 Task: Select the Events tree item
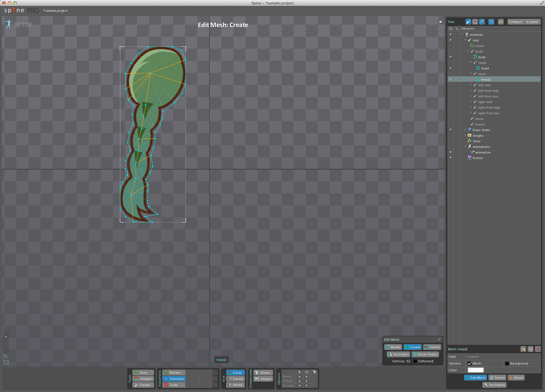pyautogui.click(x=478, y=158)
